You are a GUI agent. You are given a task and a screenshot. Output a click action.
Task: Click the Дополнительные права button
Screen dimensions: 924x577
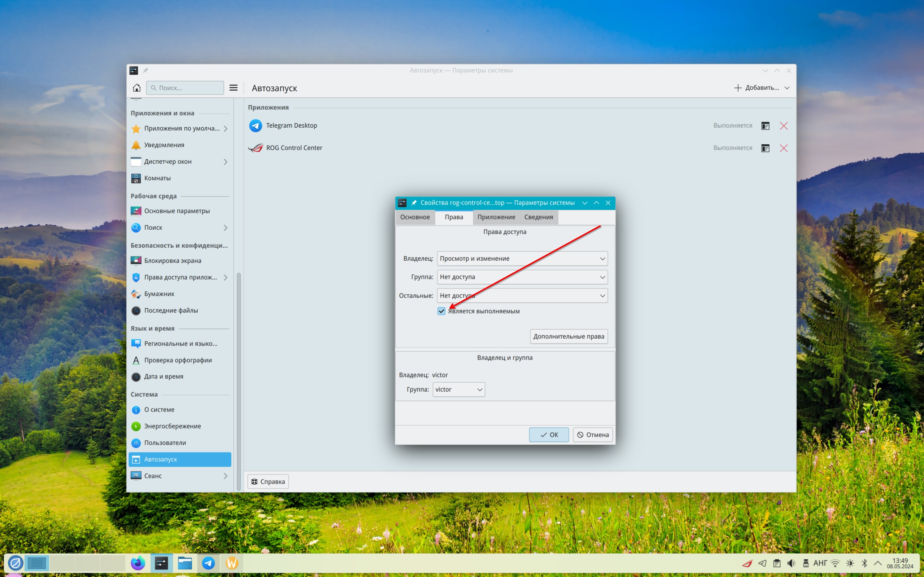coord(568,336)
